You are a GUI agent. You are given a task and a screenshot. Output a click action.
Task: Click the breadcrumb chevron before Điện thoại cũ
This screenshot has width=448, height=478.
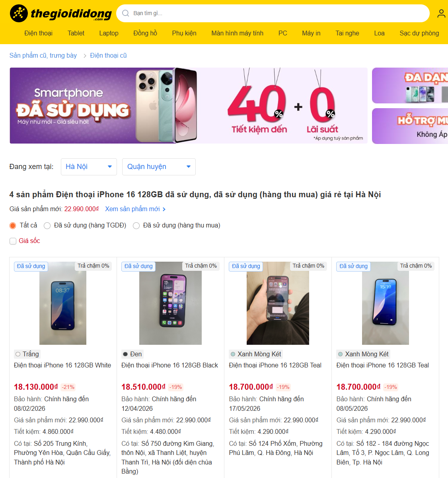[85, 56]
